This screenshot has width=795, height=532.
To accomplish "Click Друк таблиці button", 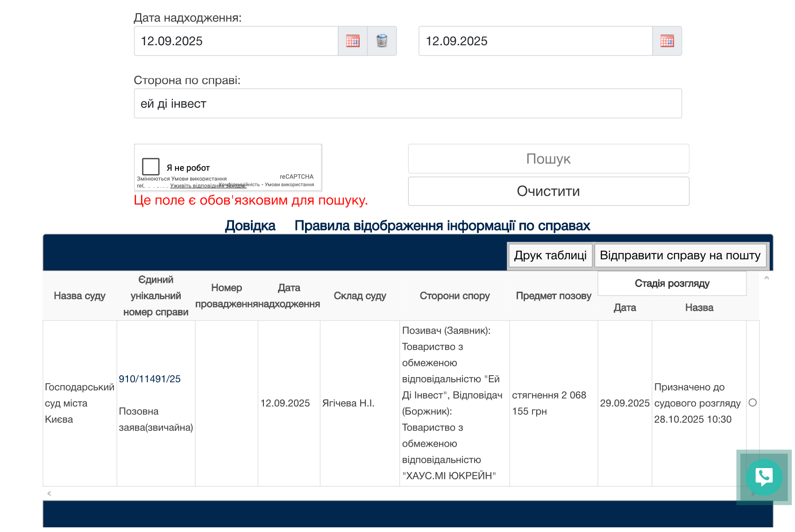I will [x=550, y=256].
